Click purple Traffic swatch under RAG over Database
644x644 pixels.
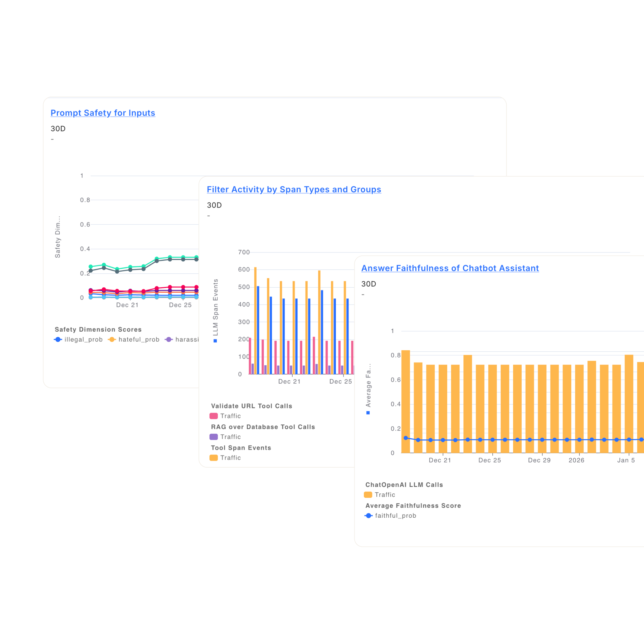[214, 437]
